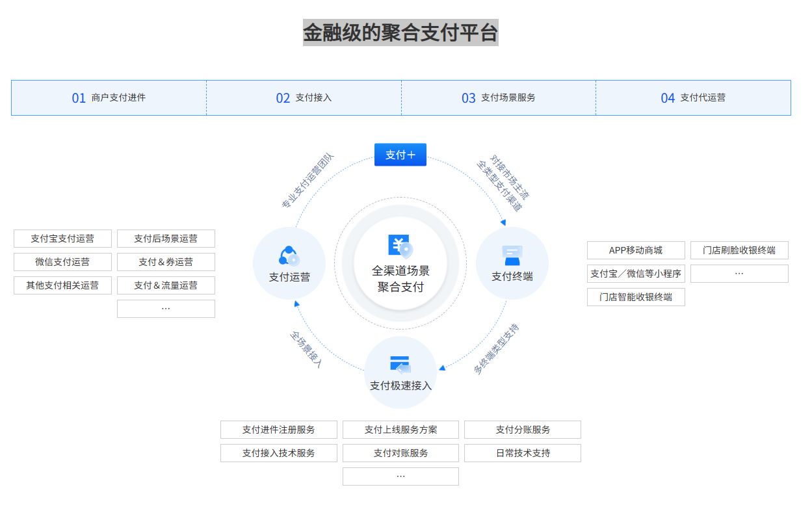Screen dimensions: 812x522
Task: Click the 专业支付运营团队 arc text
Action: point(308,181)
